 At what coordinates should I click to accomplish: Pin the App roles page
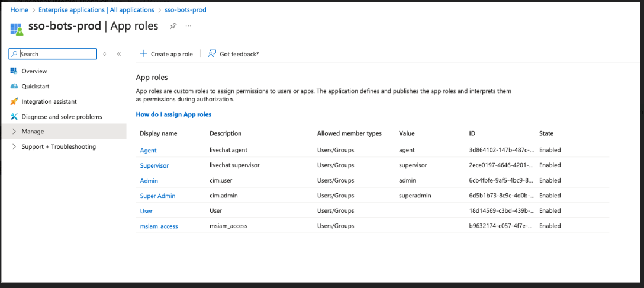(x=173, y=26)
